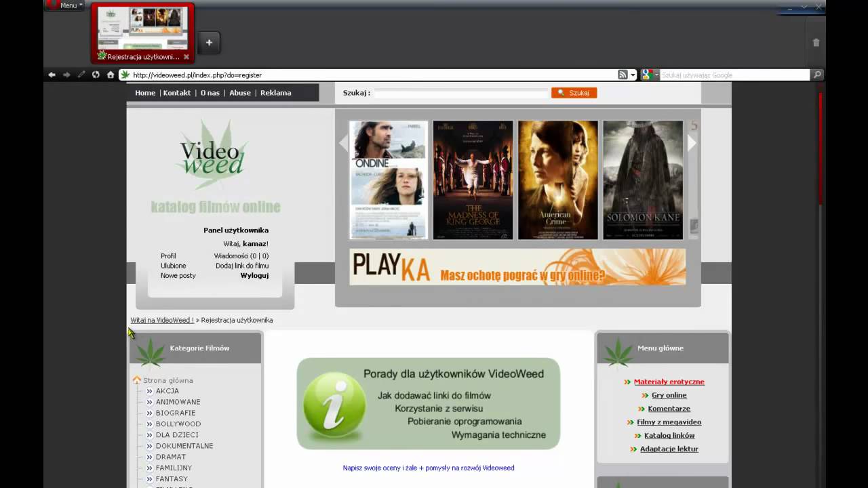This screenshot has height=488, width=868.
Task: Open the Solomon Kane poster
Action: click(x=643, y=180)
